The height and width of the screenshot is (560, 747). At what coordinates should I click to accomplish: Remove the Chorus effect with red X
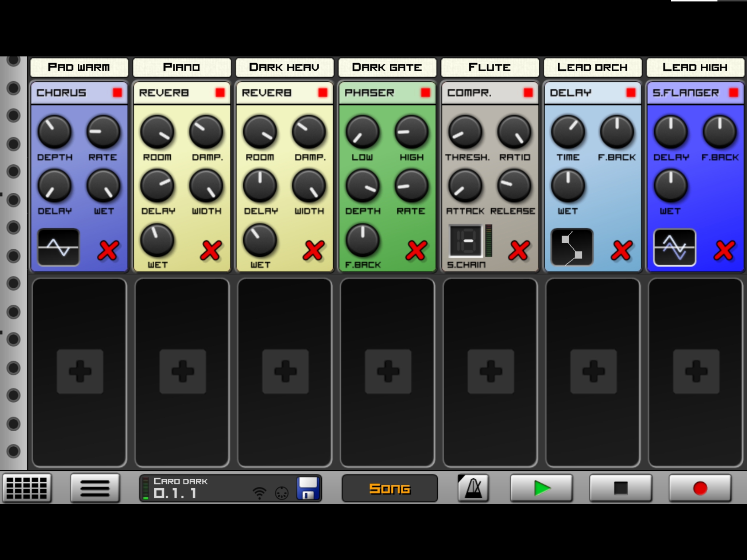click(108, 250)
